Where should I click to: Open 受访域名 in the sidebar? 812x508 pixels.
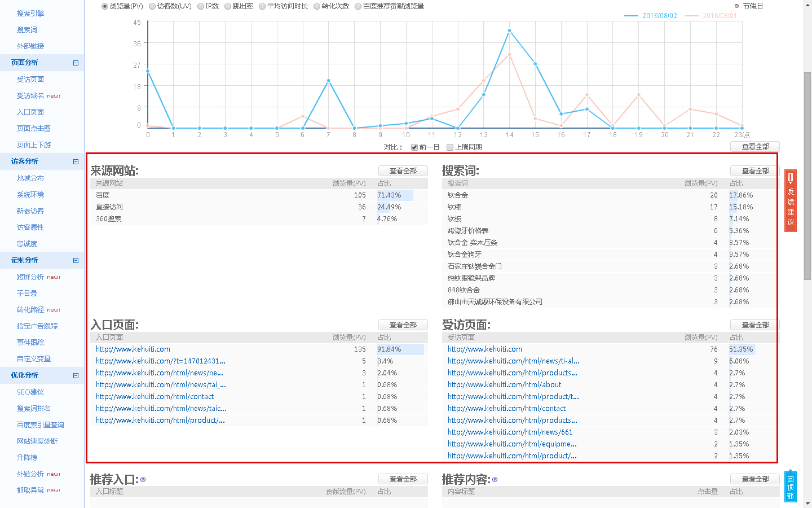click(x=30, y=96)
